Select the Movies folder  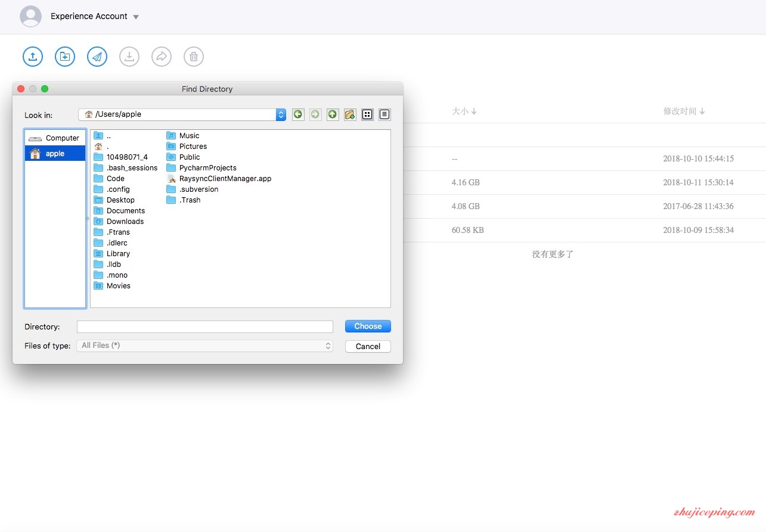[x=112, y=286]
